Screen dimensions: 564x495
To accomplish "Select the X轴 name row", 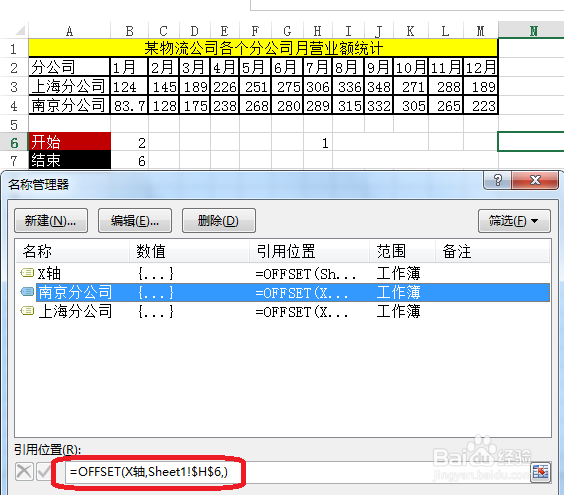I will [283, 274].
